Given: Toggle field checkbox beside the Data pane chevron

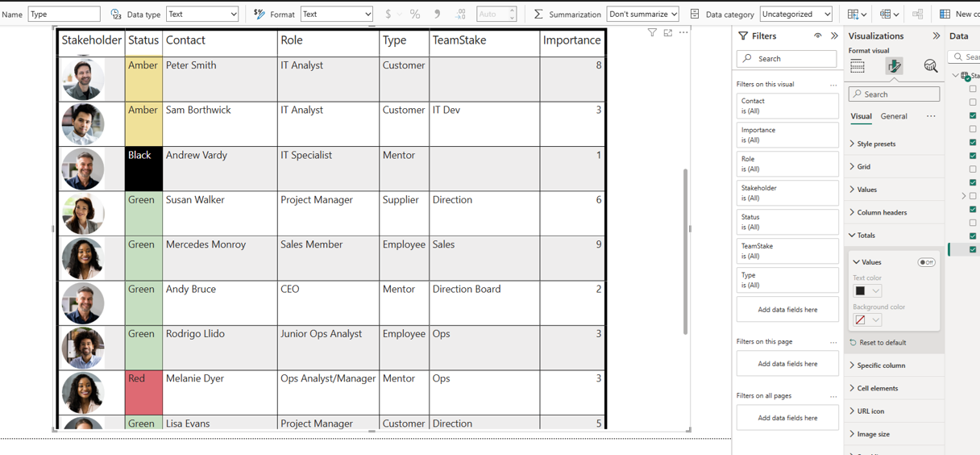Looking at the screenshot, I should (973, 196).
